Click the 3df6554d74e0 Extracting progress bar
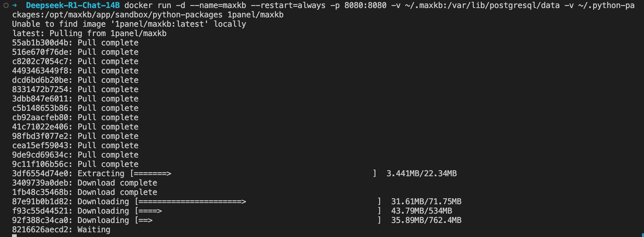The image size is (644, 237). point(253,173)
